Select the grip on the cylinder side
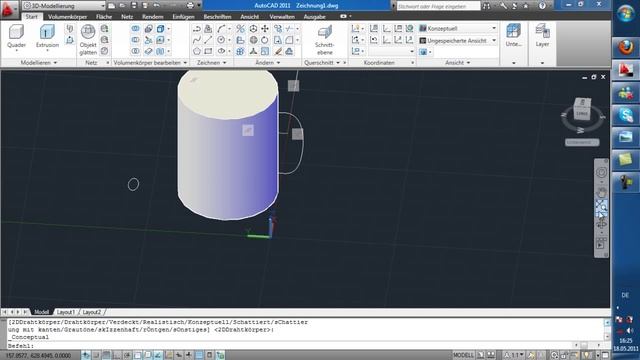The width and height of the screenshot is (640, 360). [x=248, y=130]
